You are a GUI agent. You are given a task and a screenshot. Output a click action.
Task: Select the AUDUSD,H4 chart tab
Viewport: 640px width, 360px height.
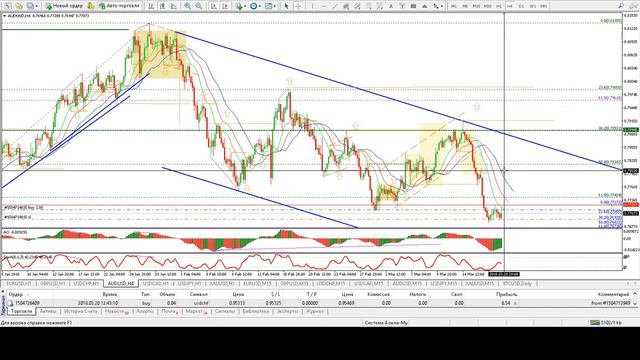point(121,283)
